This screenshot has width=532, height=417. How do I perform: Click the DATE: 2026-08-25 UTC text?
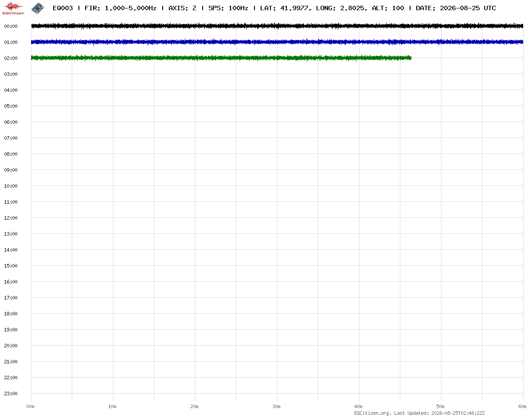click(456, 8)
